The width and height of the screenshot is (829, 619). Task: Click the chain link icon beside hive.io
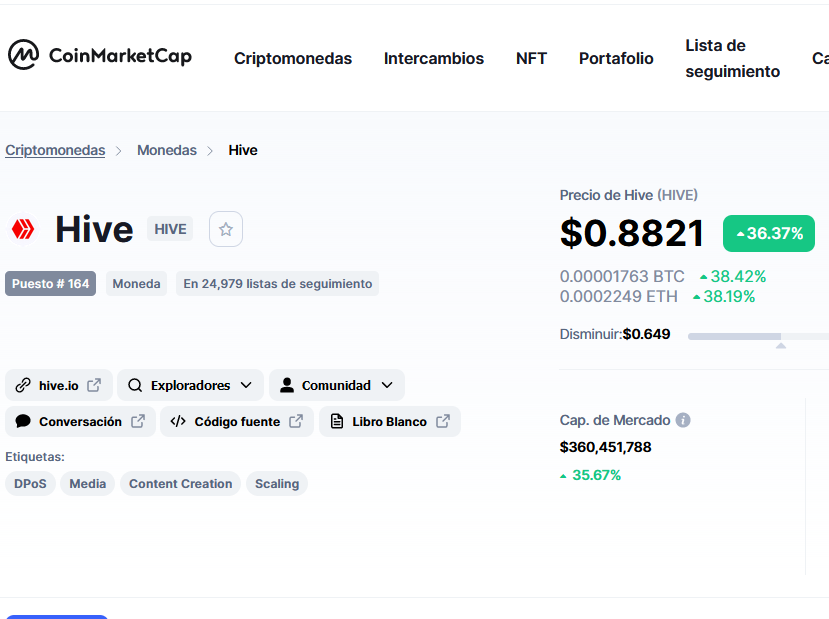[23, 385]
